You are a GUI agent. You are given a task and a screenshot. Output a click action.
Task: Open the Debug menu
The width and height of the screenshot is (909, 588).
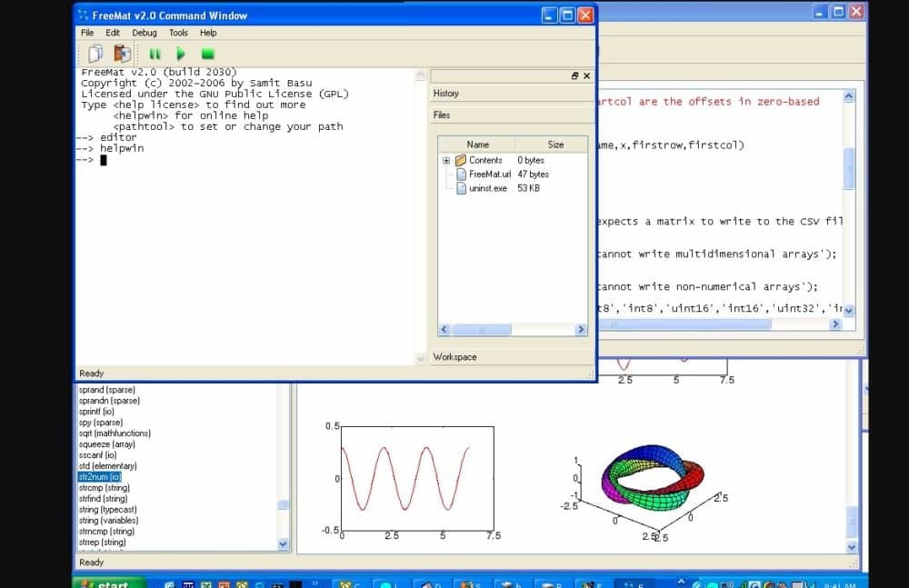[x=145, y=33]
